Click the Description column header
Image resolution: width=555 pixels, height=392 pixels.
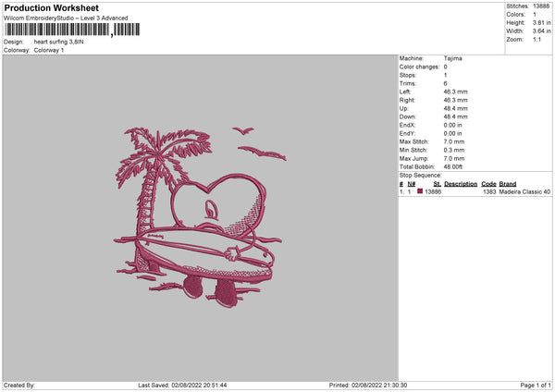pyautogui.click(x=461, y=184)
